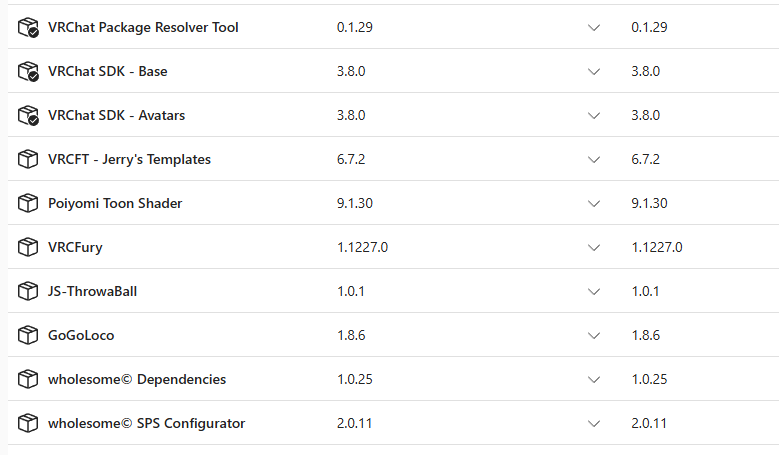Image resolution: width=779 pixels, height=455 pixels.
Task: Click the wholesome SPS Configurator package icon
Action: point(27,424)
